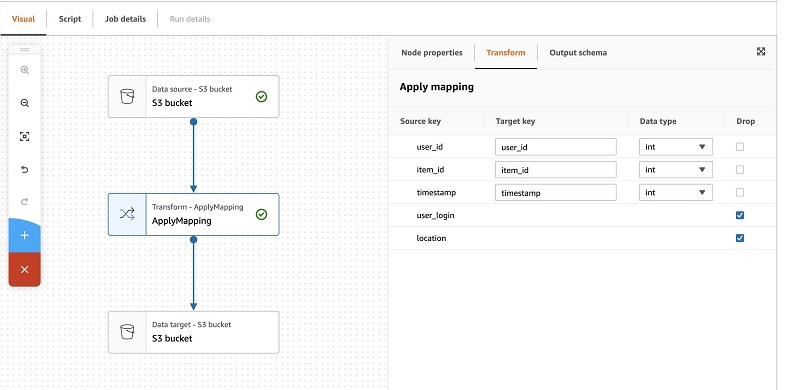Screen dimensions: 800x390
Task: Click the Drop column header
Action: [745, 121]
